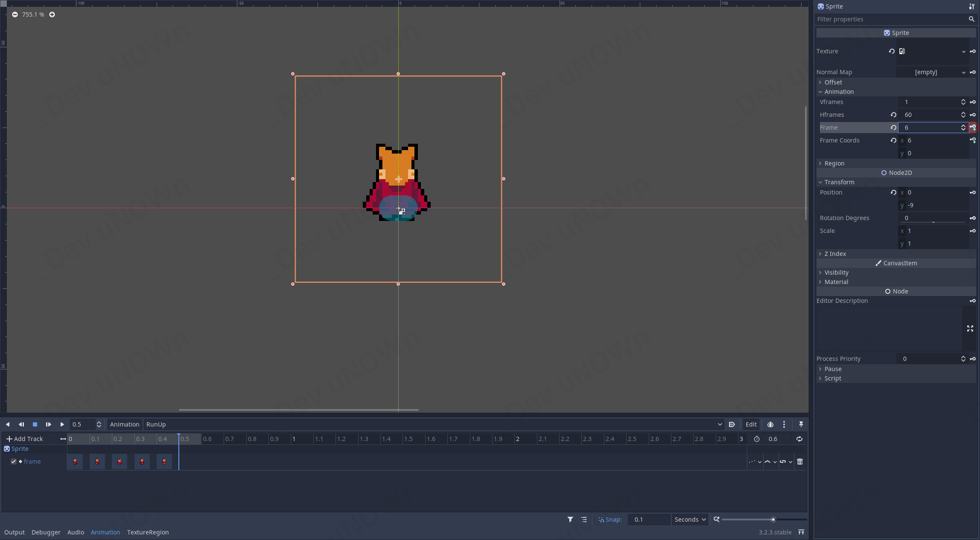Screen dimensions: 980x540
Task: Click the zoom out minus icon in viewport
Action: (15, 15)
